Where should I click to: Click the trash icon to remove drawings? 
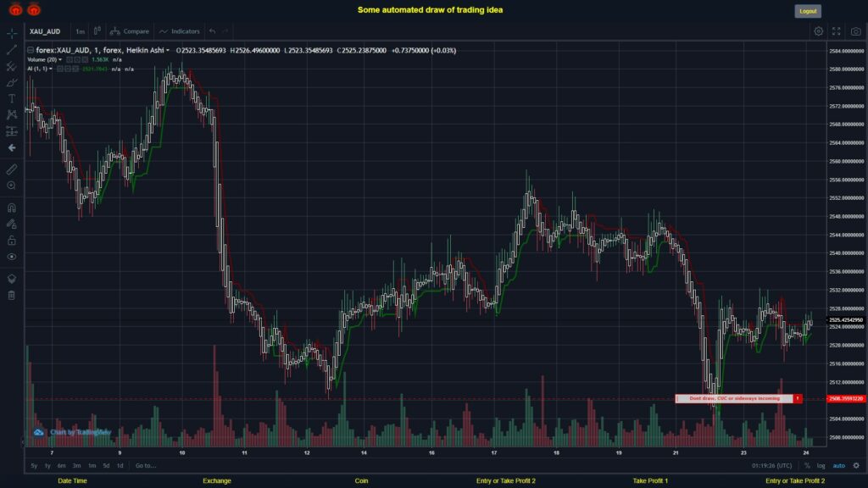coord(12,296)
